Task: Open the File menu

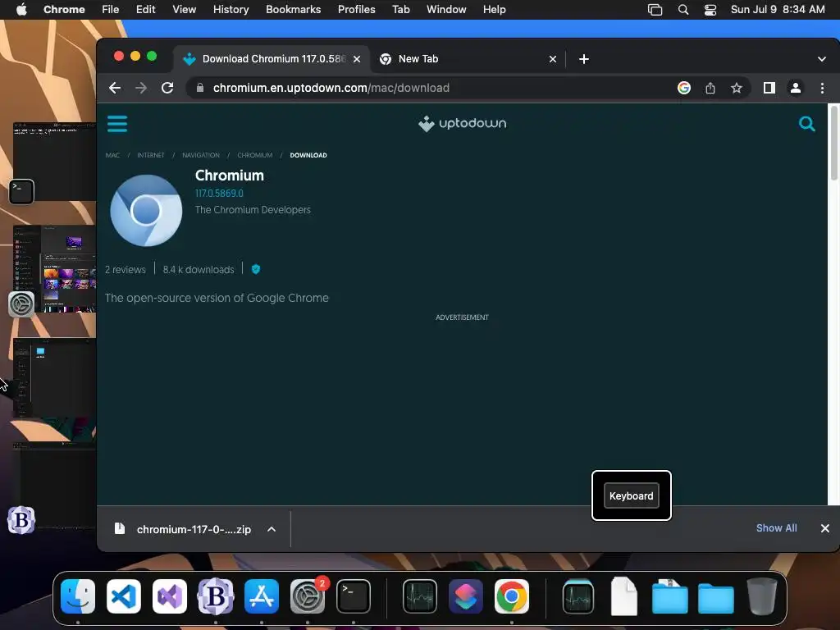Action: [111, 10]
